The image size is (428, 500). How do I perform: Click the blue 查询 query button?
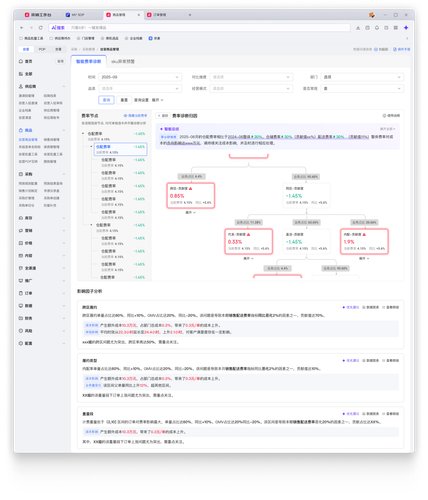click(106, 100)
